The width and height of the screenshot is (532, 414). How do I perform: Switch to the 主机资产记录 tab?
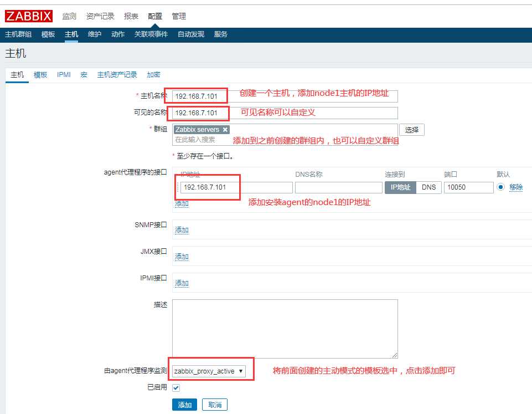click(117, 75)
